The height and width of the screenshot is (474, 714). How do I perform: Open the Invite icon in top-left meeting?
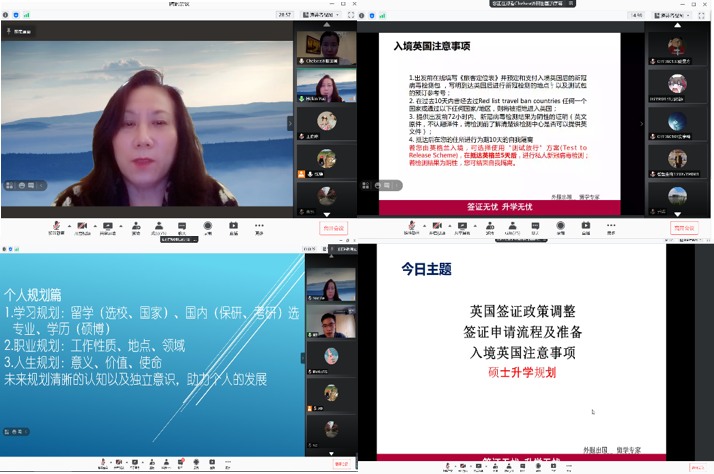[136, 225]
